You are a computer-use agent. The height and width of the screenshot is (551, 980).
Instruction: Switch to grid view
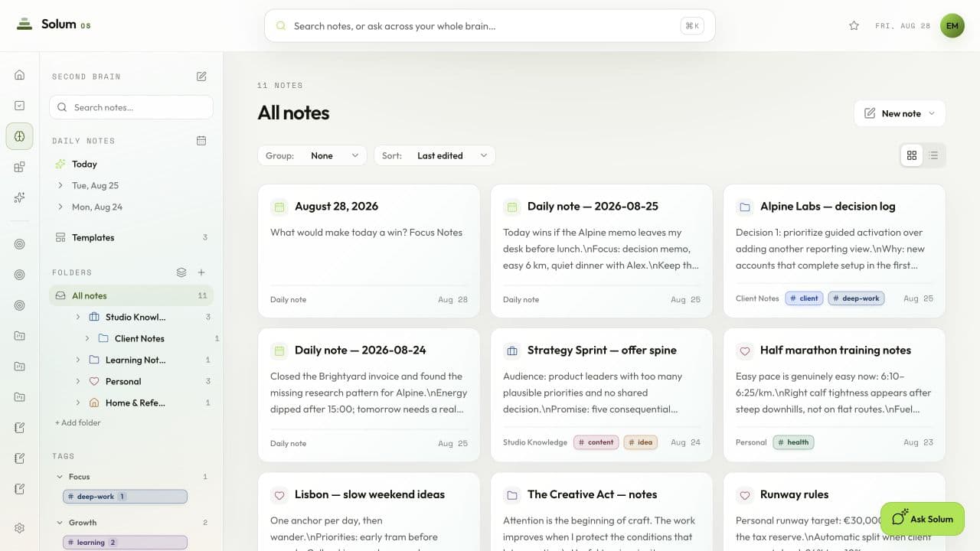[912, 155]
